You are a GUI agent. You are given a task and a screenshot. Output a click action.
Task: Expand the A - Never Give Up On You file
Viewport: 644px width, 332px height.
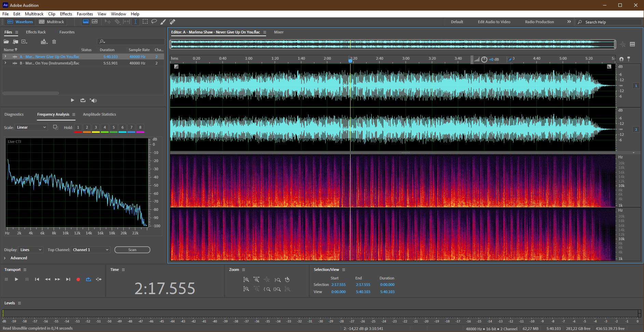(5, 57)
